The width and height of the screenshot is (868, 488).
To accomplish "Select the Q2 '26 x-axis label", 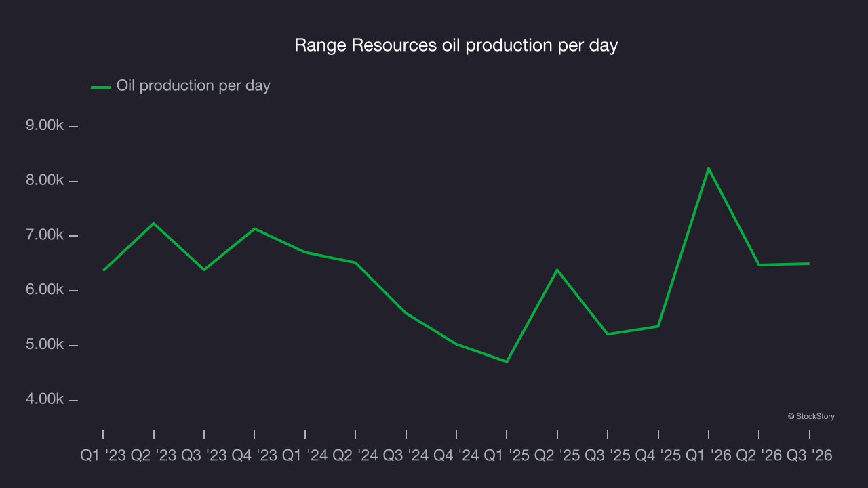I will [759, 455].
